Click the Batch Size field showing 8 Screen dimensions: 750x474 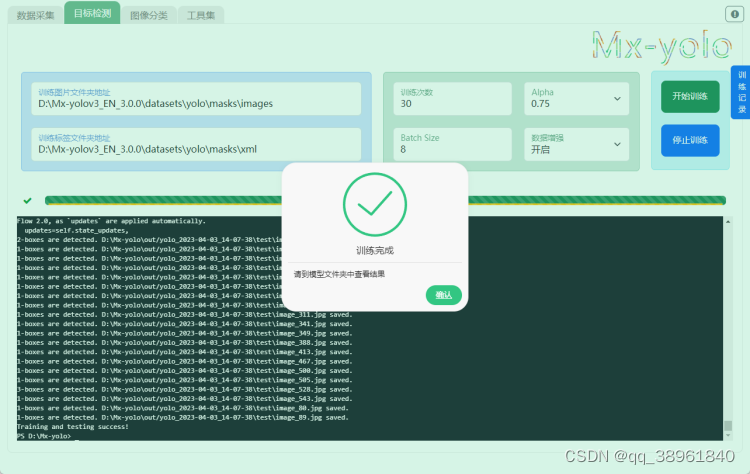click(x=452, y=144)
